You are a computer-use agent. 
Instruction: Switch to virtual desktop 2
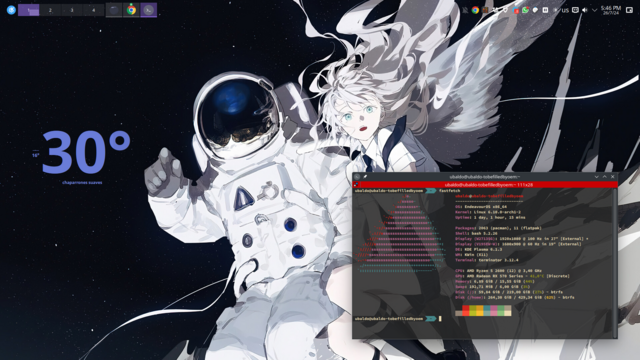click(x=50, y=10)
